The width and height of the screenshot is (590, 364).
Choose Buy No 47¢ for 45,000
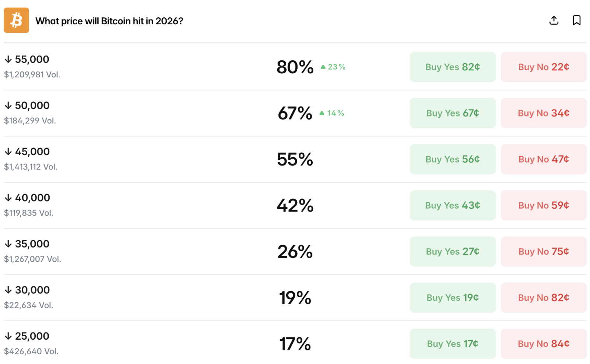pyautogui.click(x=544, y=159)
